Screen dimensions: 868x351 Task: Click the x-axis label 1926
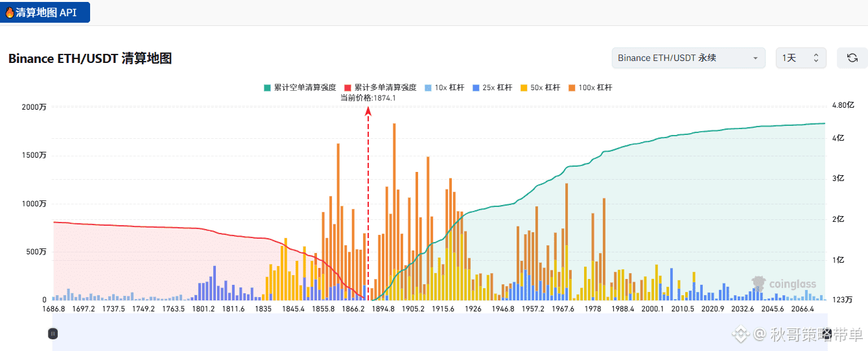[473, 309]
